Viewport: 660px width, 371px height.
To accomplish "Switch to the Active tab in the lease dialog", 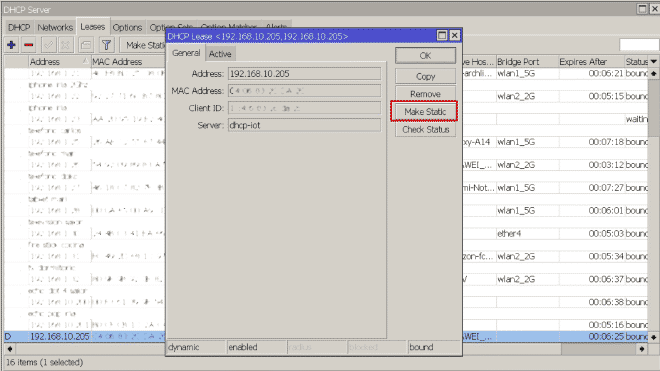I will coord(220,54).
